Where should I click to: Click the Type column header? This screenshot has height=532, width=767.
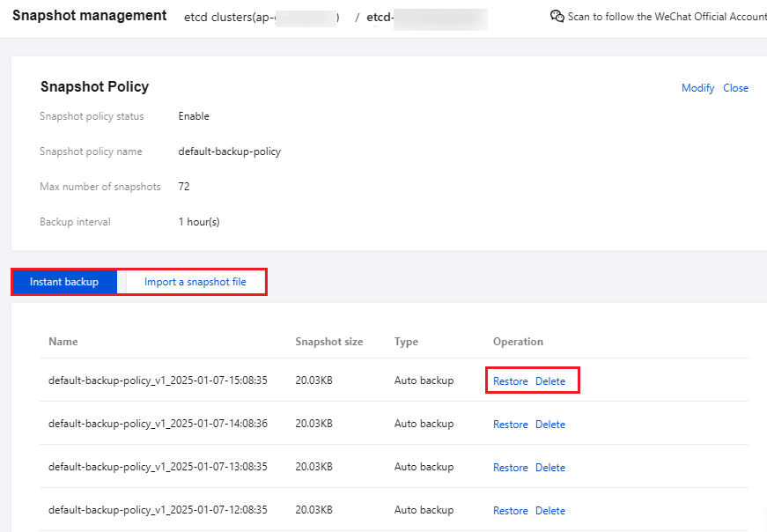pyautogui.click(x=406, y=342)
